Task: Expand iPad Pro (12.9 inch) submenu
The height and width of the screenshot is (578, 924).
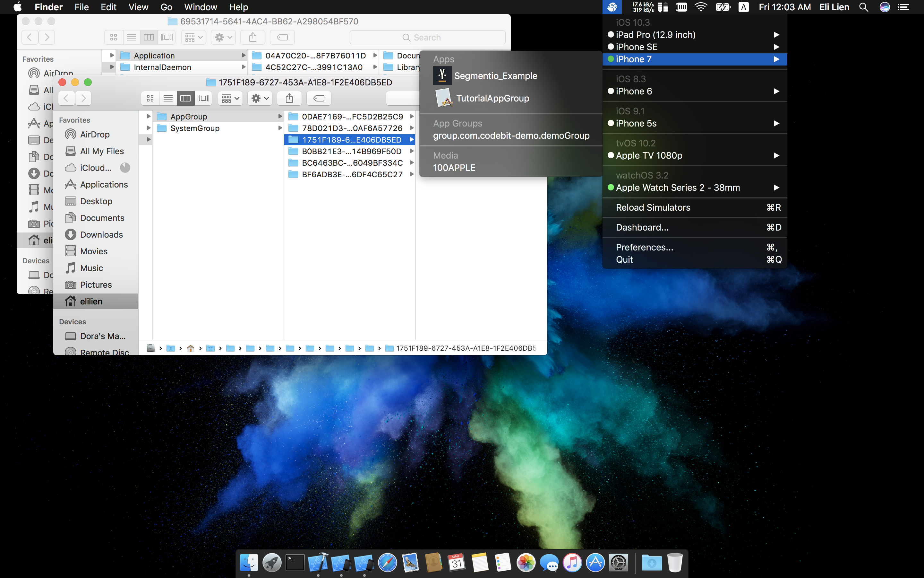Action: click(x=695, y=35)
